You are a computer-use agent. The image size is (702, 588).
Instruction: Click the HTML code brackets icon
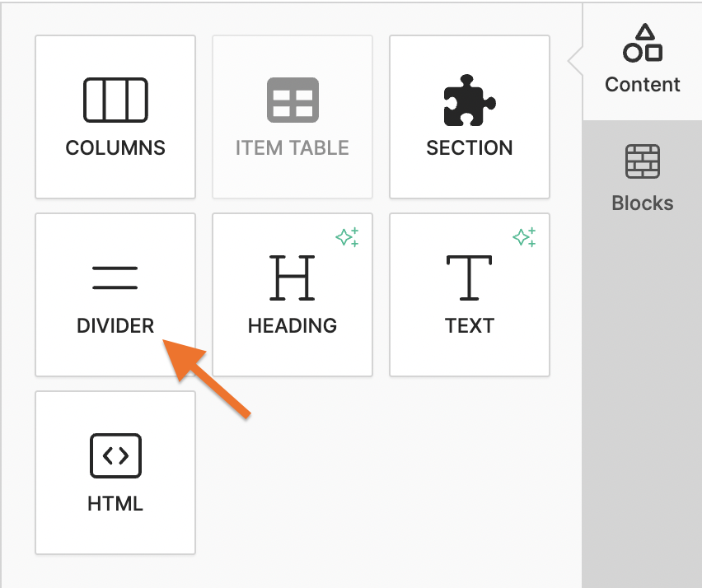(115, 455)
